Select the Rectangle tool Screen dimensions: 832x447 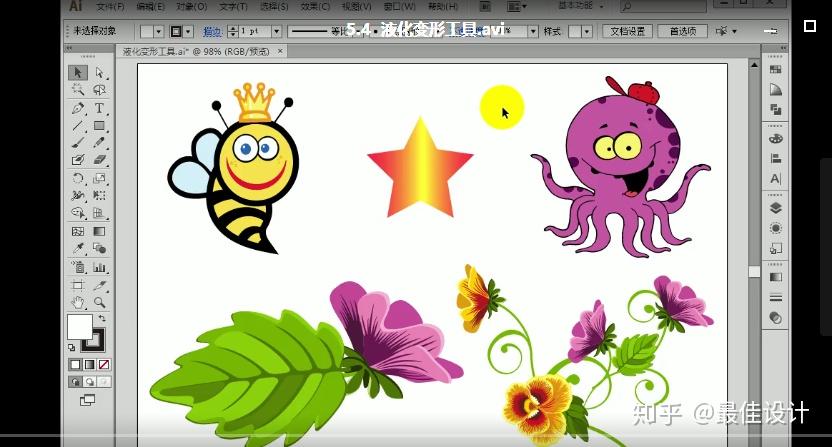point(99,126)
